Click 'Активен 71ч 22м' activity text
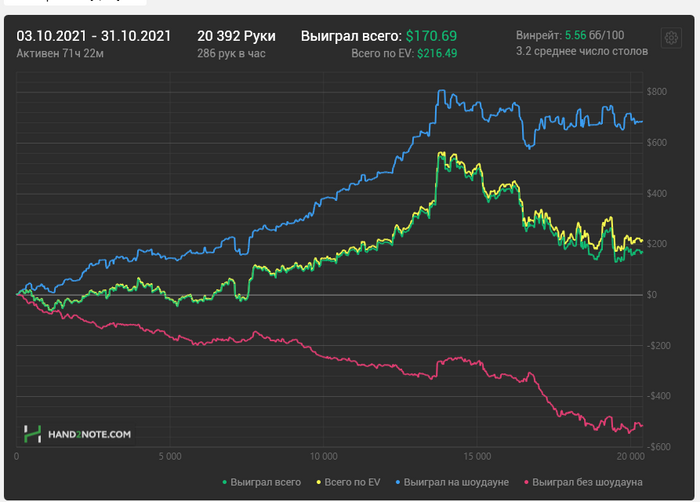The image size is (700, 502). click(60, 54)
